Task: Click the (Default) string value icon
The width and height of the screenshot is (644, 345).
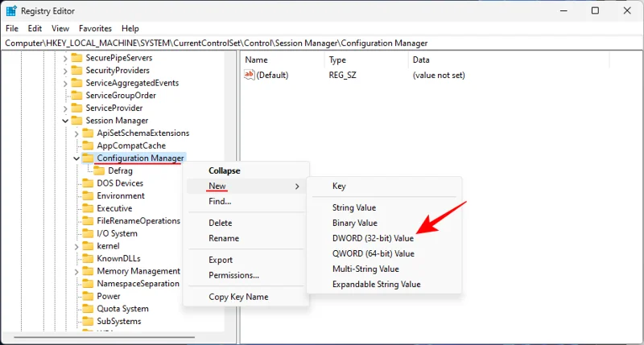Action: [250, 75]
